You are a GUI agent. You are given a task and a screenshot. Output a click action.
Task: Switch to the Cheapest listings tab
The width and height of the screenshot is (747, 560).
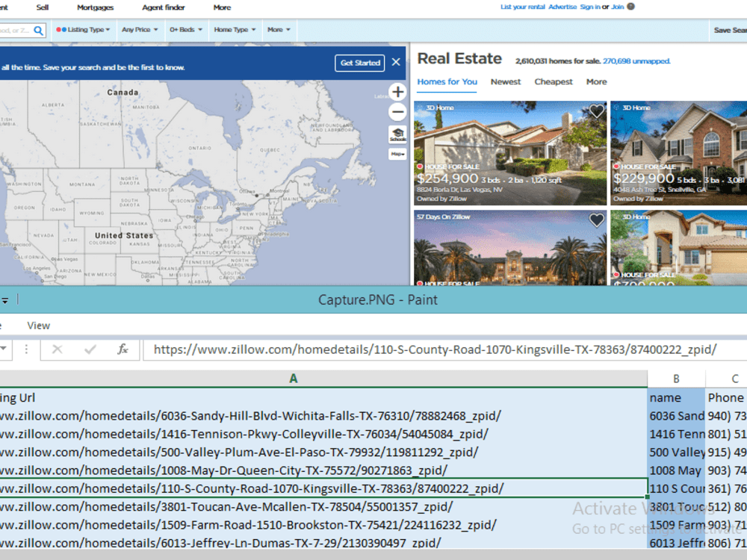[x=553, y=82]
